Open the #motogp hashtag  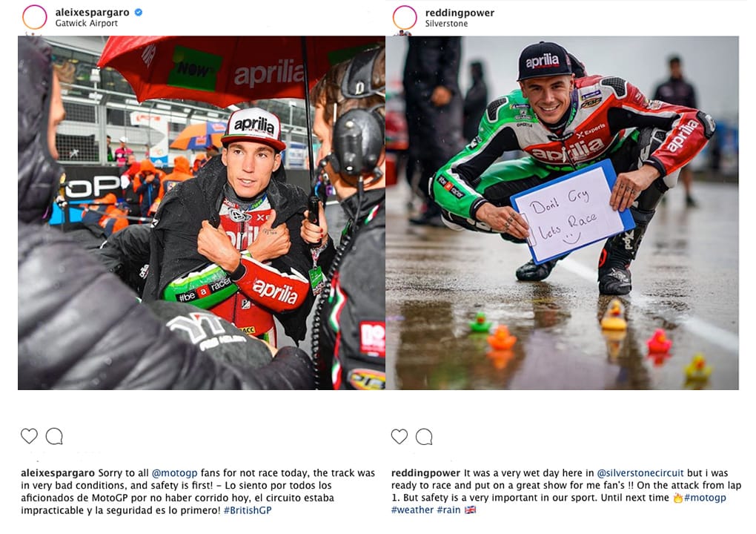pyautogui.click(x=705, y=498)
